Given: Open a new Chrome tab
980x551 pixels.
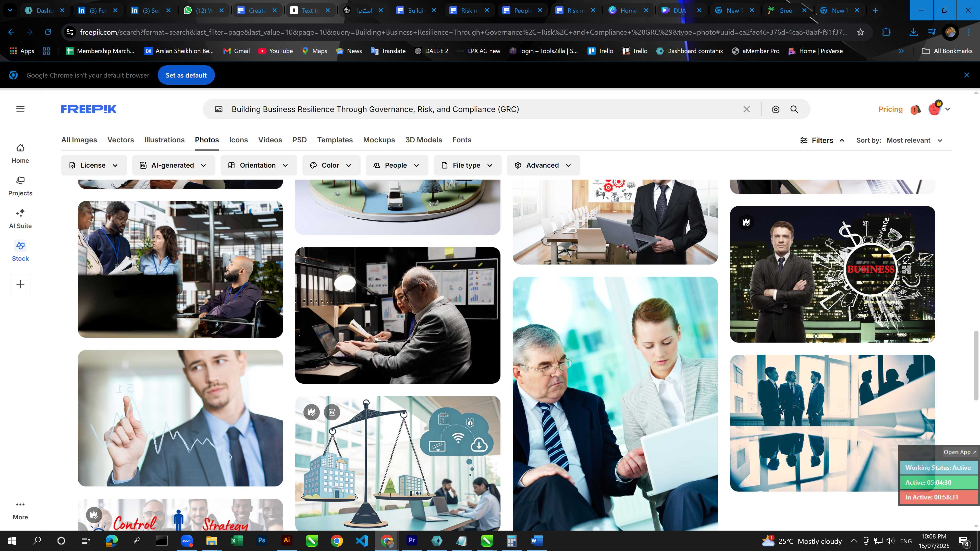Looking at the screenshot, I should 875,10.
